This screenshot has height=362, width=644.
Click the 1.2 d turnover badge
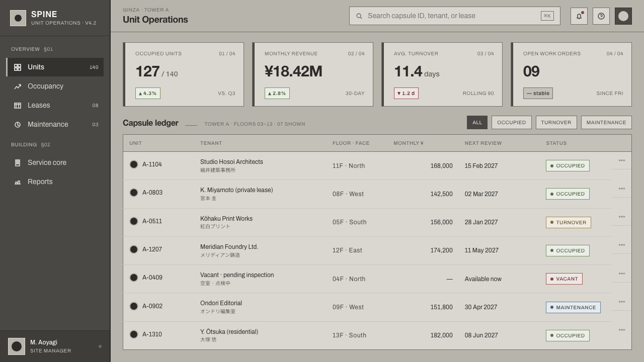point(406,94)
